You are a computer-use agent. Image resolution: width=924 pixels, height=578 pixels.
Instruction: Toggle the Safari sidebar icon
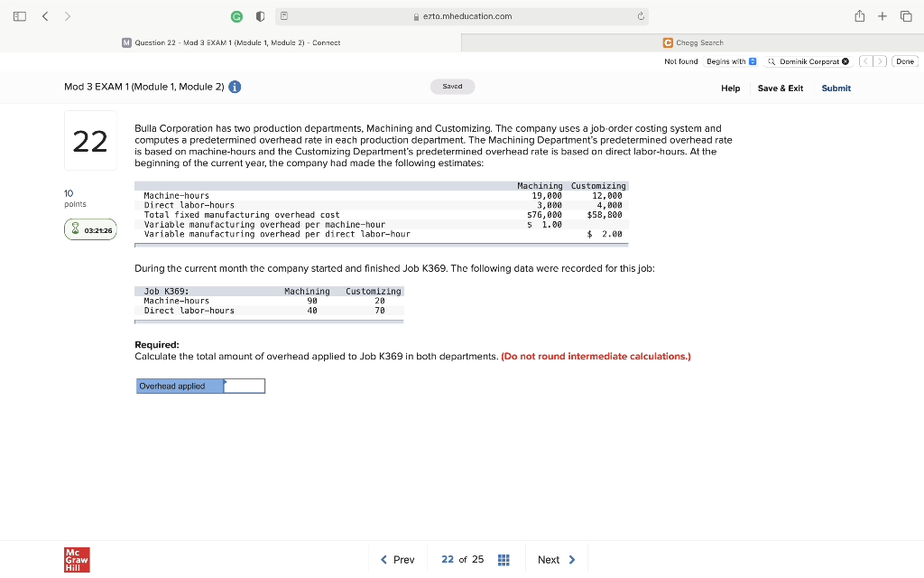point(19,15)
